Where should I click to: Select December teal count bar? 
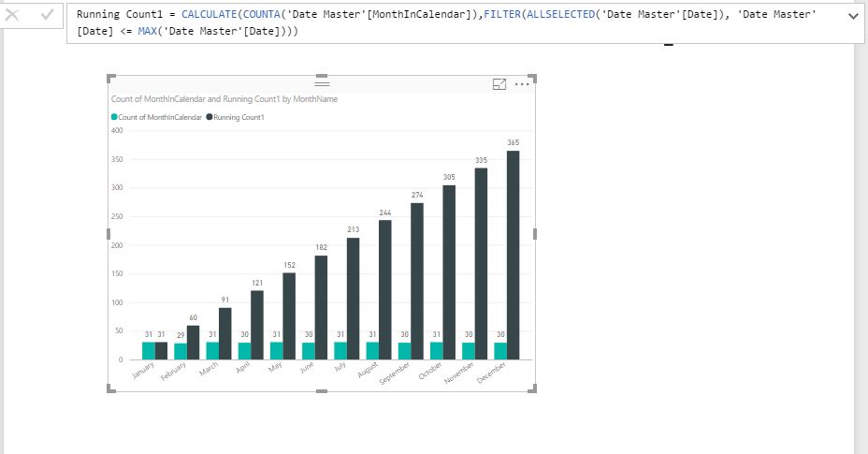pos(500,351)
